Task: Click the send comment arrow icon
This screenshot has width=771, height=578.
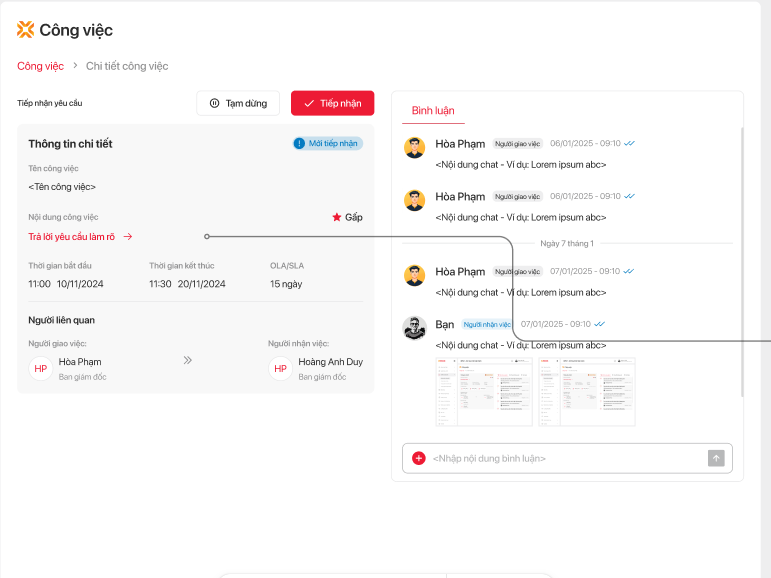Action: coord(716,458)
